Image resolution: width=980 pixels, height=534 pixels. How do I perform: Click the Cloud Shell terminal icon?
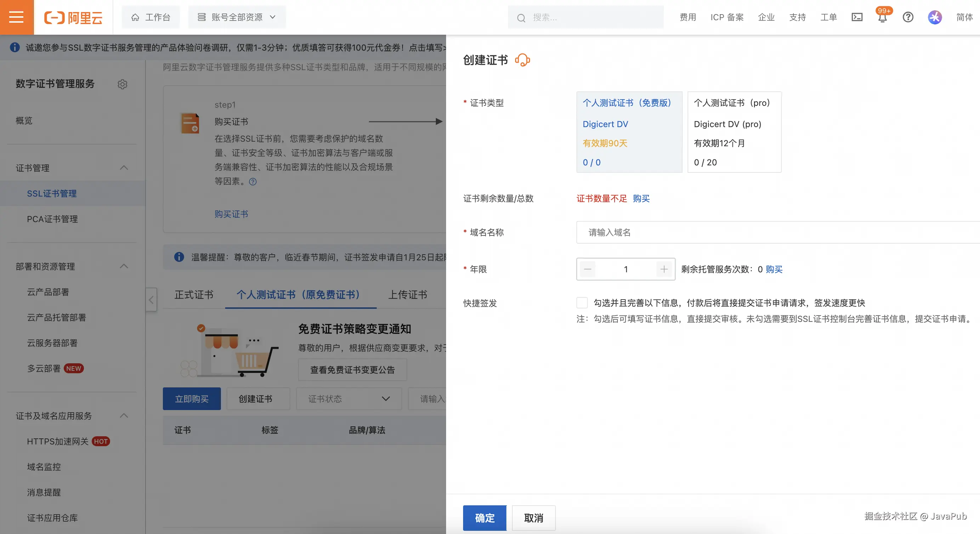point(857,17)
